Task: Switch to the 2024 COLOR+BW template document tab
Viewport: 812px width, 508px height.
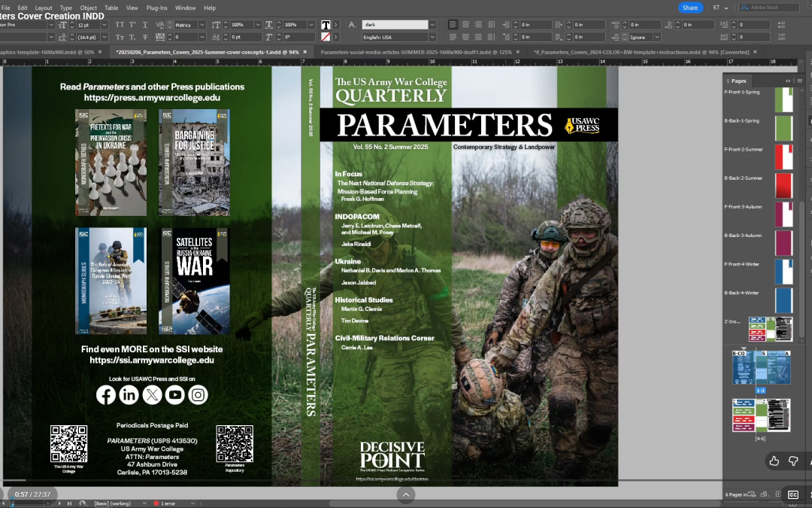Action: click(x=641, y=52)
